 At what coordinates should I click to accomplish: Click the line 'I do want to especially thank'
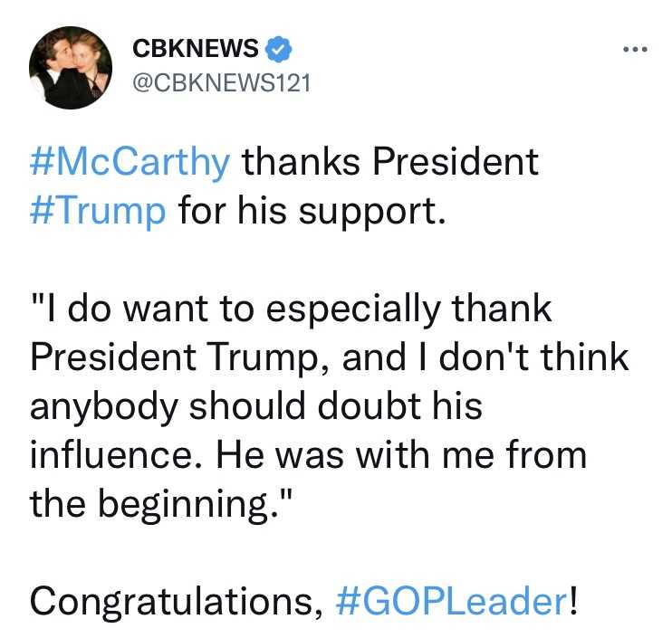coord(292,309)
